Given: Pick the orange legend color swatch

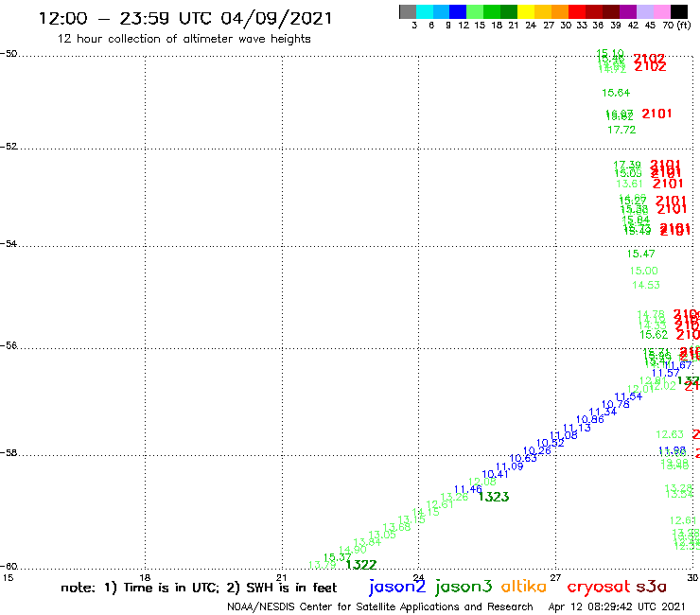Looking at the screenshot, I should 560,11.
